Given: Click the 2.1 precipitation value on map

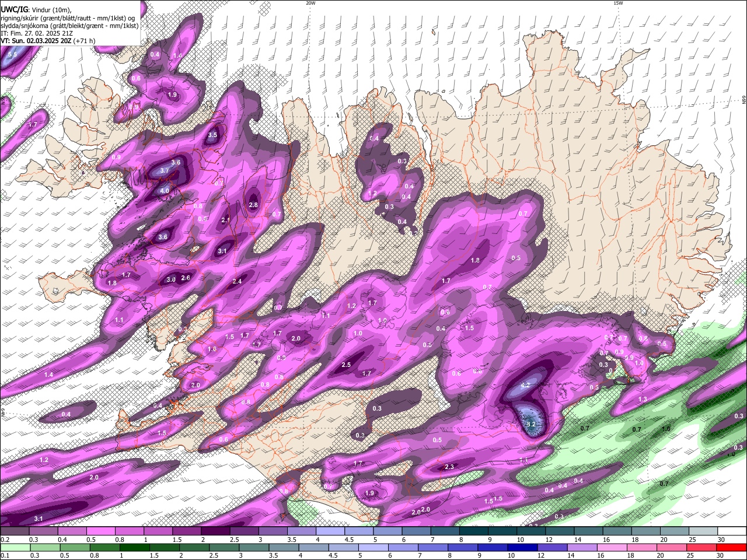Looking at the screenshot, I should point(226,220).
